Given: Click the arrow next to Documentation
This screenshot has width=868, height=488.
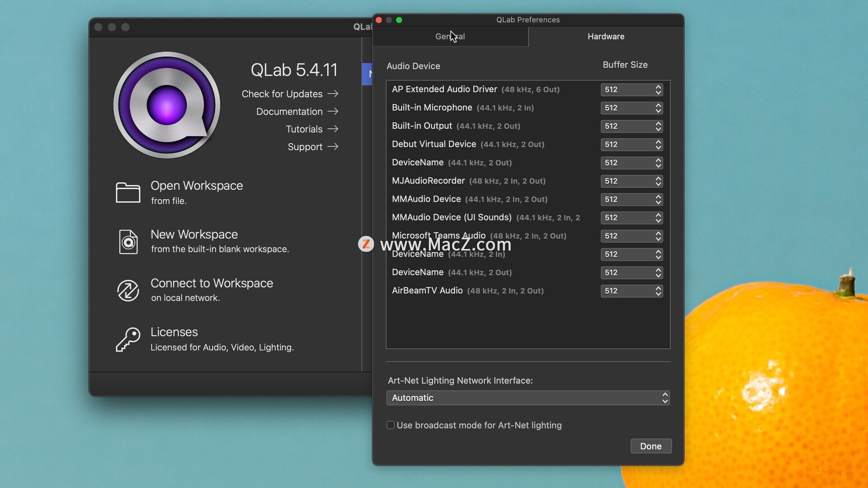Looking at the screenshot, I should pyautogui.click(x=333, y=111).
